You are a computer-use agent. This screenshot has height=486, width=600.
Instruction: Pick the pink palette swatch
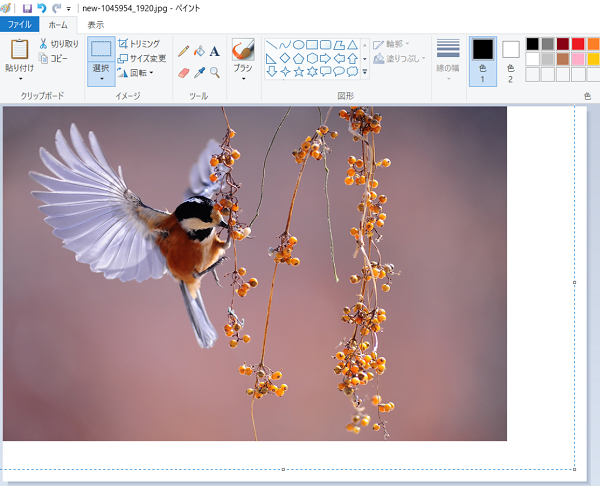[578, 59]
